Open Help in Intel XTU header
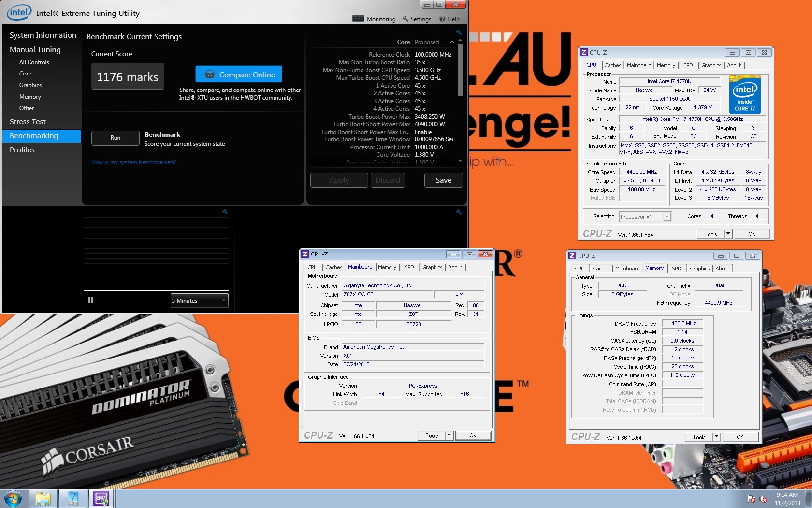812x508 pixels. pos(449,19)
